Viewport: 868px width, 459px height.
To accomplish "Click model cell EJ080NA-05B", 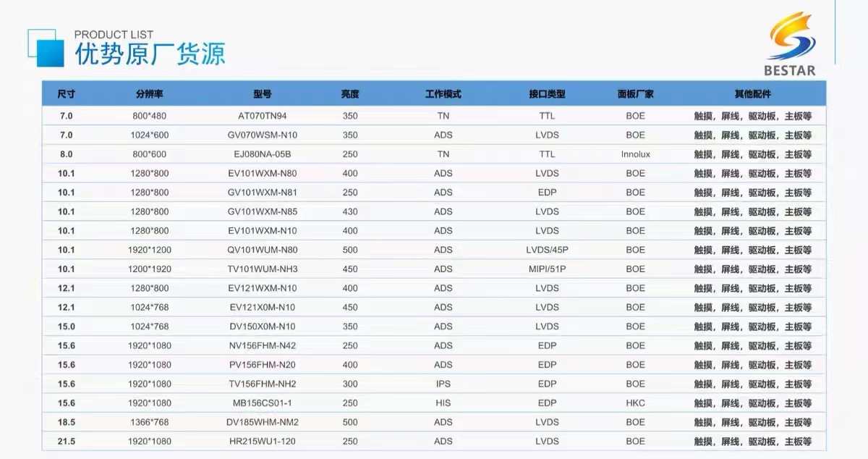I will 263,154.
